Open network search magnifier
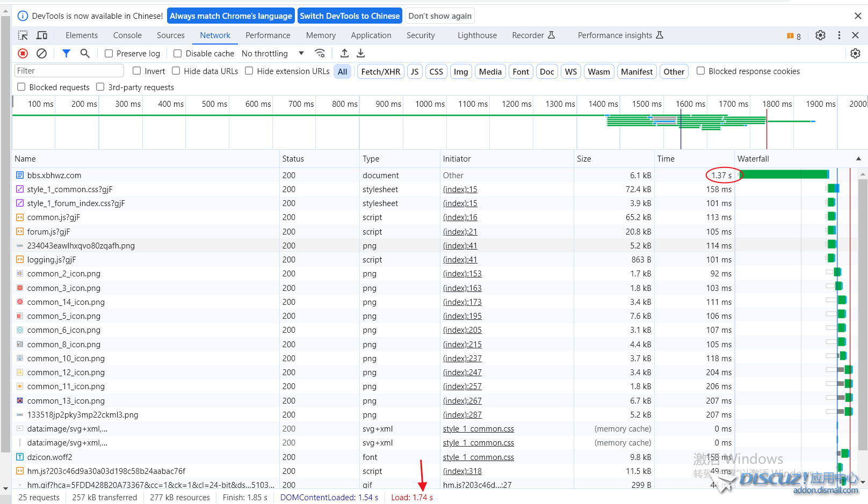The height and width of the screenshot is (504, 868). [x=85, y=53]
